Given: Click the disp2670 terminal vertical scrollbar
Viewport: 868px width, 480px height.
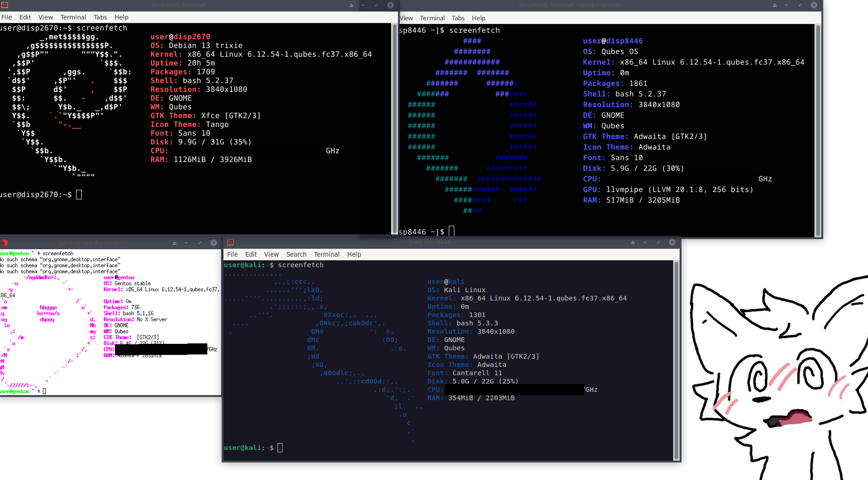Looking at the screenshot, I should click(x=394, y=128).
